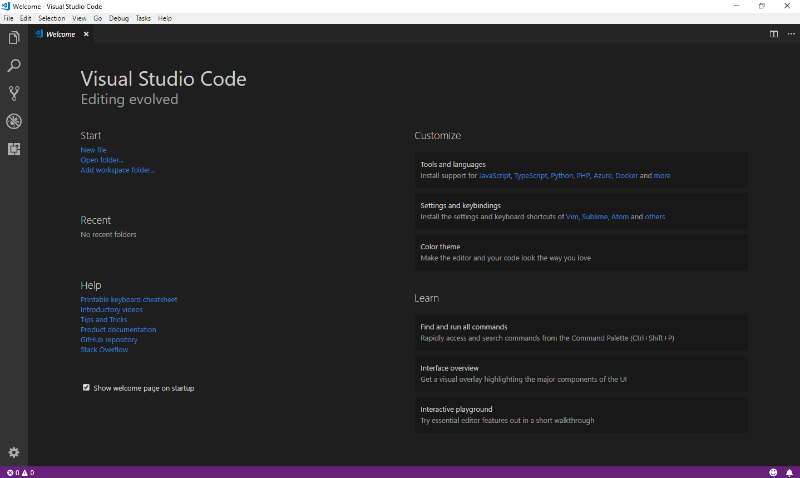Open the Go menu
Viewport: 800px width, 478px height.
(97, 18)
